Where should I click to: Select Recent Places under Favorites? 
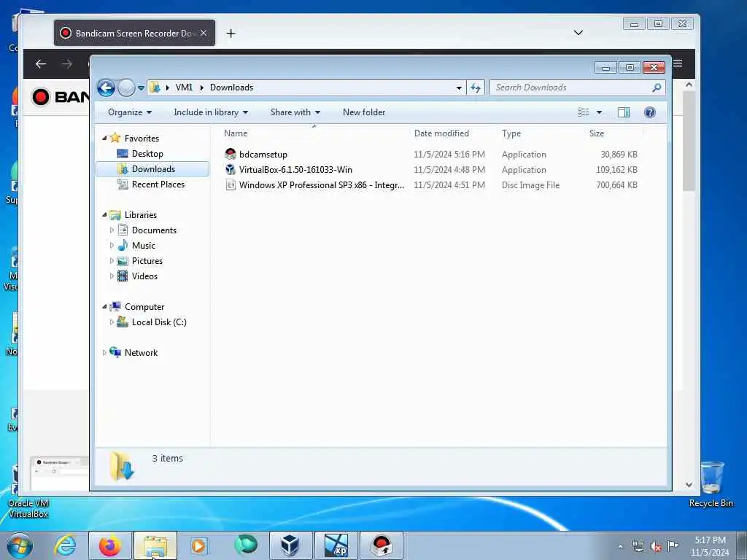coord(158,184)
